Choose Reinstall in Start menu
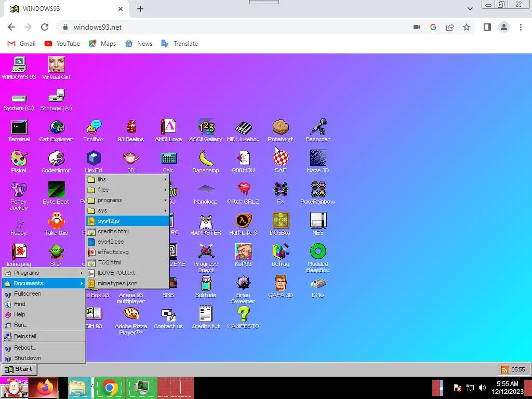The height and width of the screenshot is (399, 532). pyautogui.click(x=44, y=336)
